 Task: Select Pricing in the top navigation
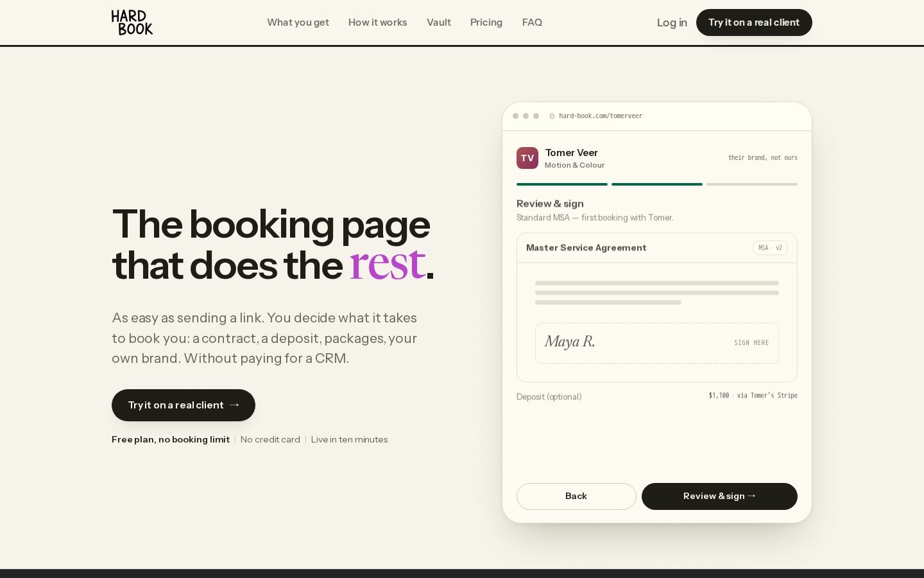pyautogui.click(x=486, y=22)
